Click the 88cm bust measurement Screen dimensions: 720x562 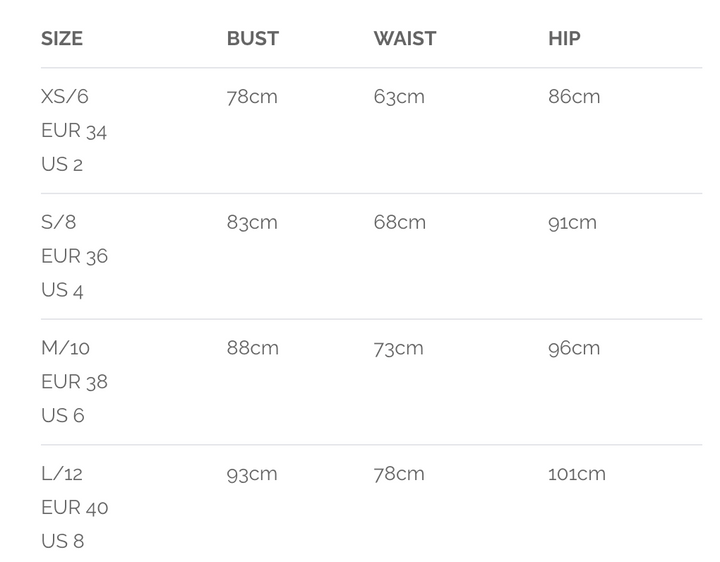point(252,348)
